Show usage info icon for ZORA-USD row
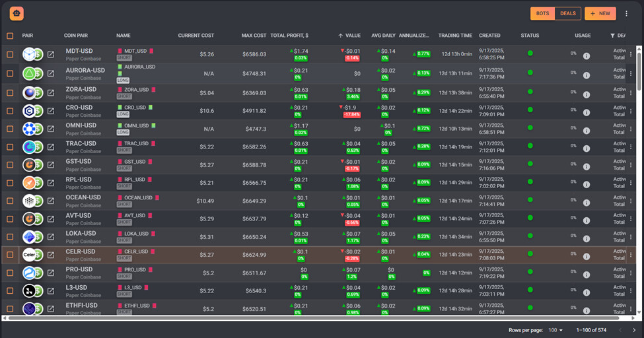Image resolution: width=644 pixels, height=338 pixels. pos(586,93)
